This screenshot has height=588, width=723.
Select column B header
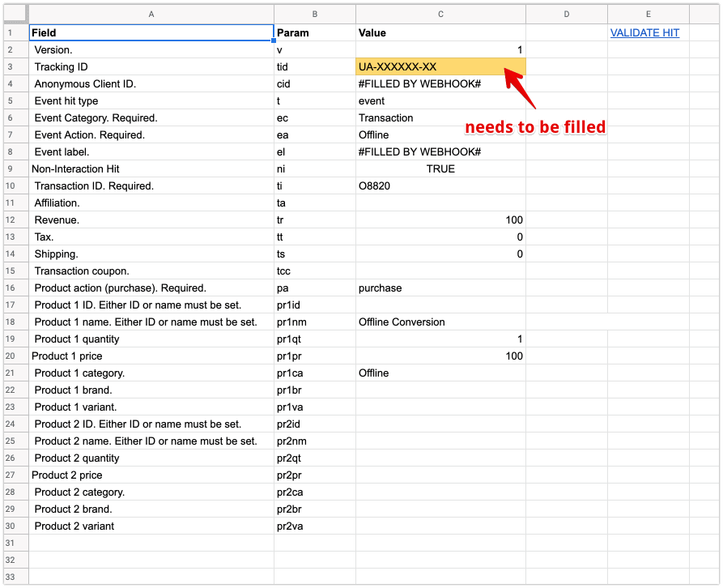[x=314, y=14]
